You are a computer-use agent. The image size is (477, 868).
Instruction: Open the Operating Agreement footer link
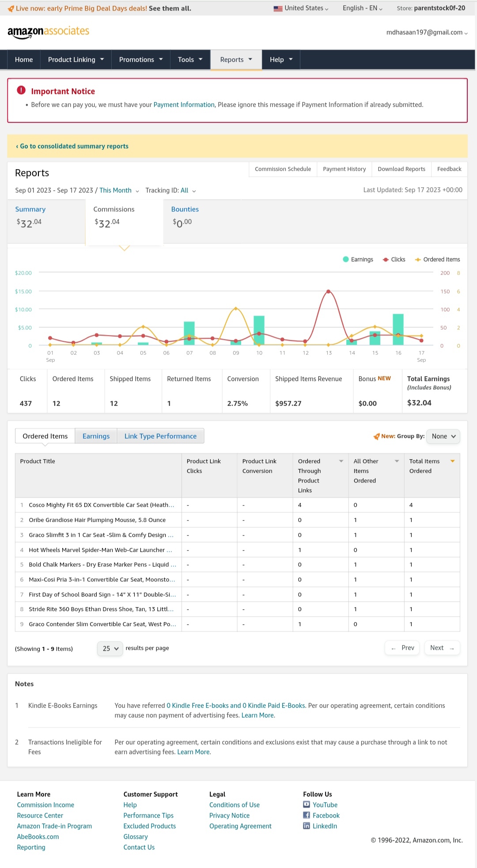click(240, 826)
